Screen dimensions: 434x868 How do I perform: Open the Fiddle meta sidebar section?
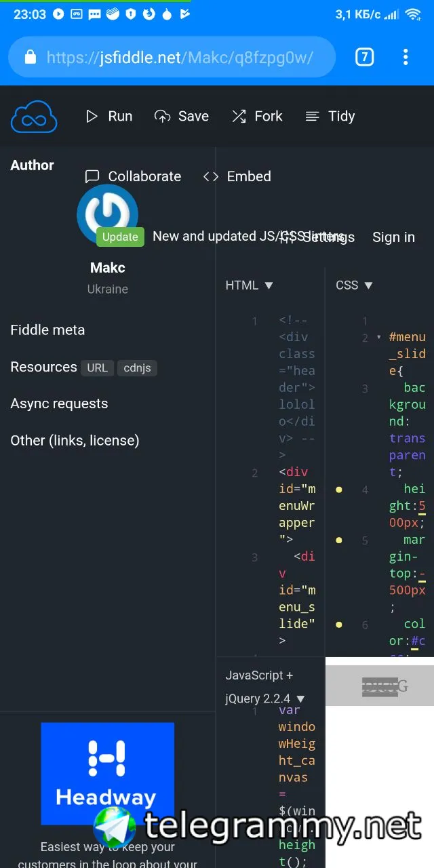(47, 330)
